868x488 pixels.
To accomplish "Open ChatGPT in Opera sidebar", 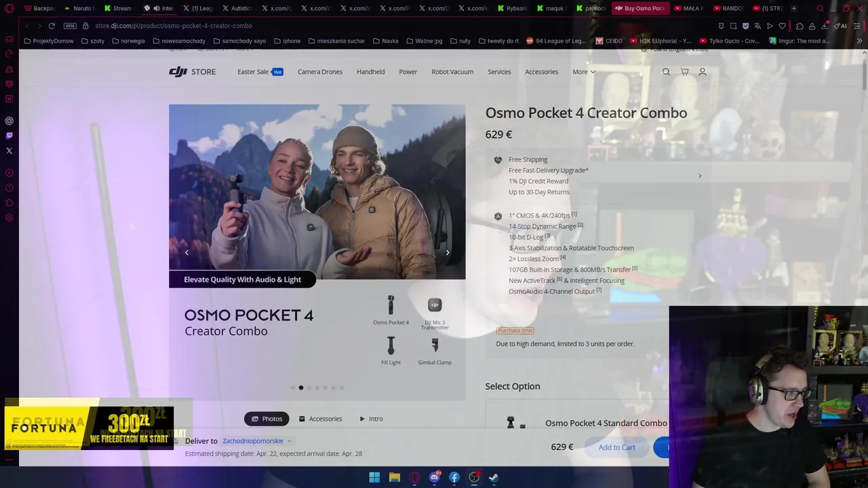I will 9,121.
